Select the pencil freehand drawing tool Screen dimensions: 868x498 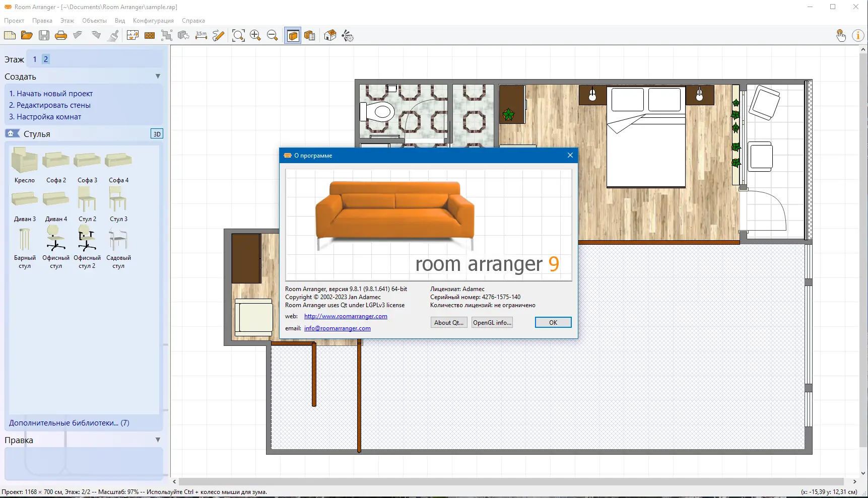click(218, 35)
